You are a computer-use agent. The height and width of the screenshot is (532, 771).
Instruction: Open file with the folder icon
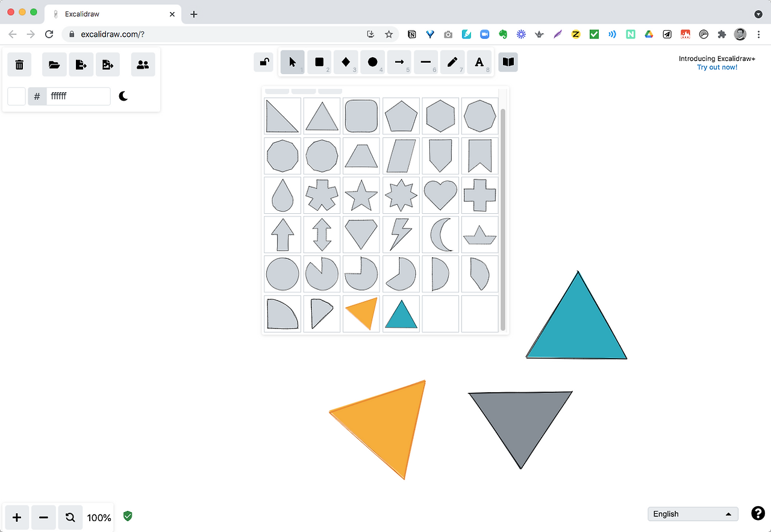pyautogui.click(x=54, y=64)
